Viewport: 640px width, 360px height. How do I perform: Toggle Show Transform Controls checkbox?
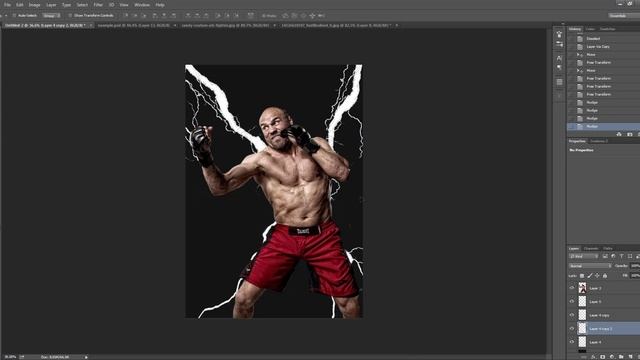click(70, 16)
